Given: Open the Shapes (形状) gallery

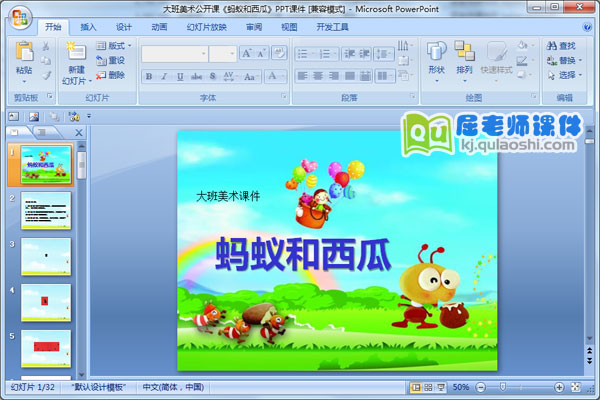Looking at the screenshot, I should [x=436, y=61].
